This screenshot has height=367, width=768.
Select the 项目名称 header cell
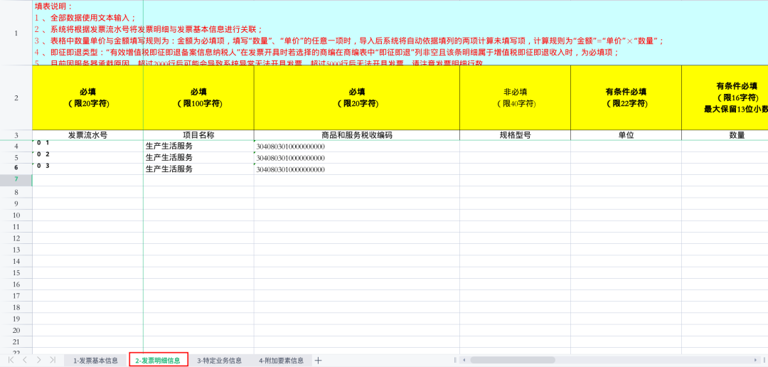tap(198, 135)
